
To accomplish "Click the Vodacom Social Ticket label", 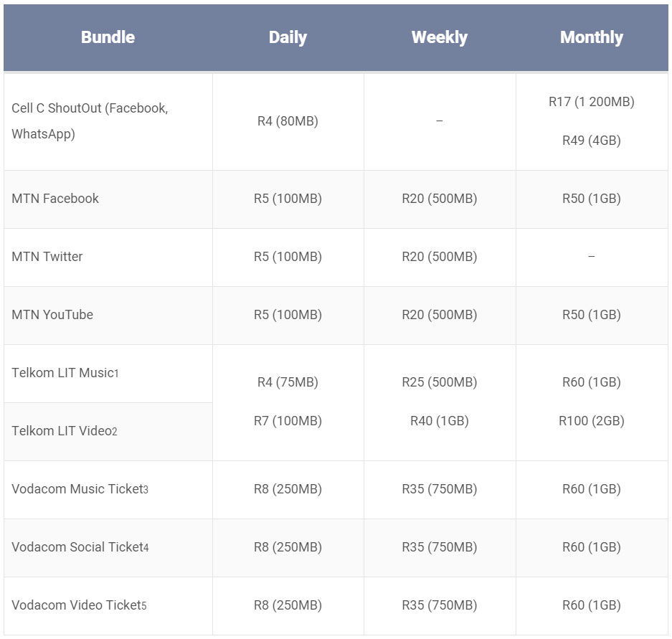I will (x=80, y=547).
